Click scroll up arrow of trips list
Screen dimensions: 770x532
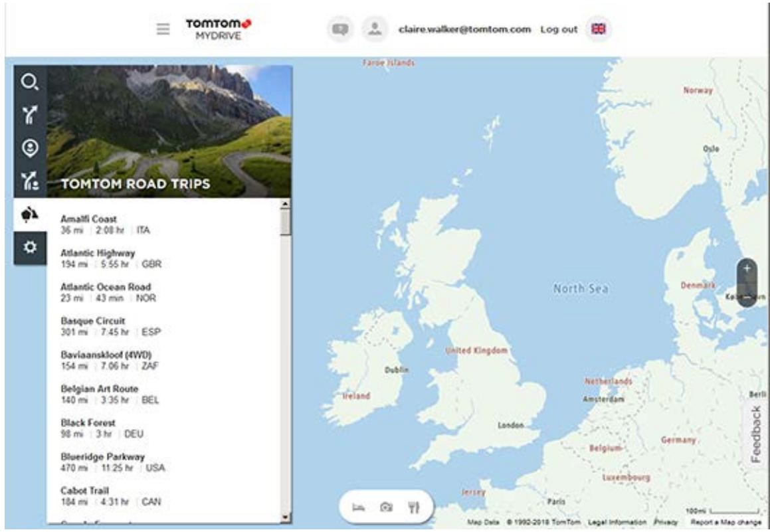286,203
